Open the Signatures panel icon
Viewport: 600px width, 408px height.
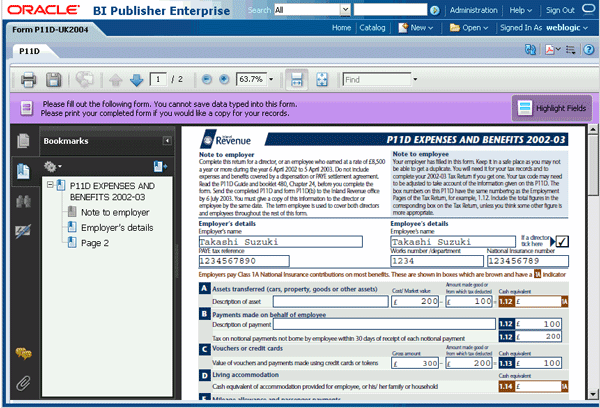pos(24,231)
